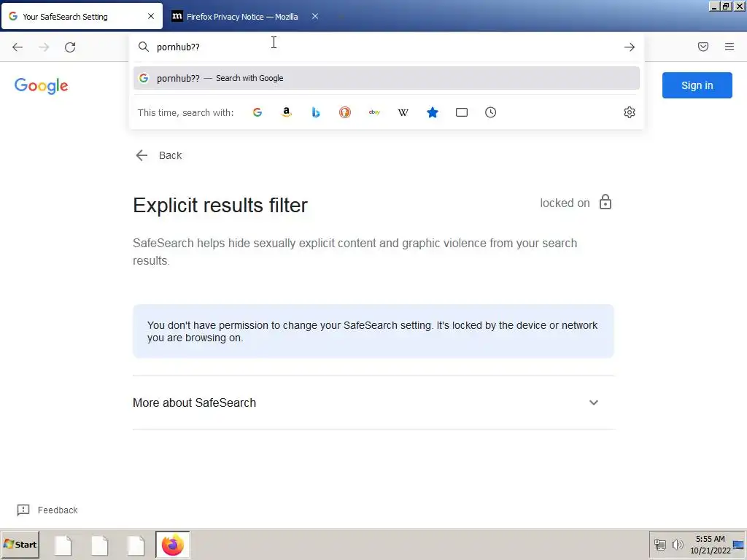
Task: Search open tabs via the tab icon
Action: coord(462,112)
